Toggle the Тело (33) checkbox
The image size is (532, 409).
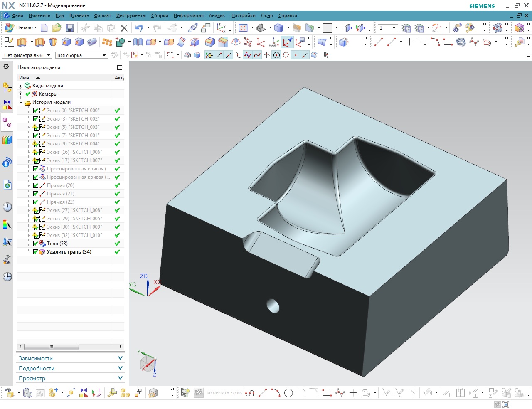pos(36,244)
